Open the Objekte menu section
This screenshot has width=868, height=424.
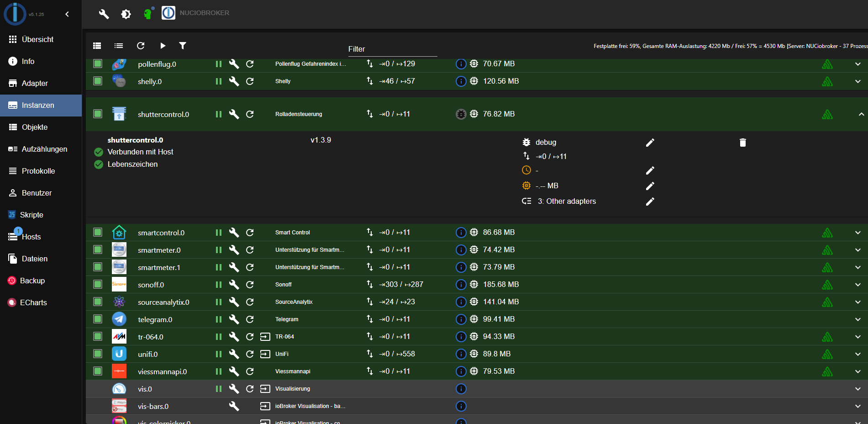coord(35,127)
